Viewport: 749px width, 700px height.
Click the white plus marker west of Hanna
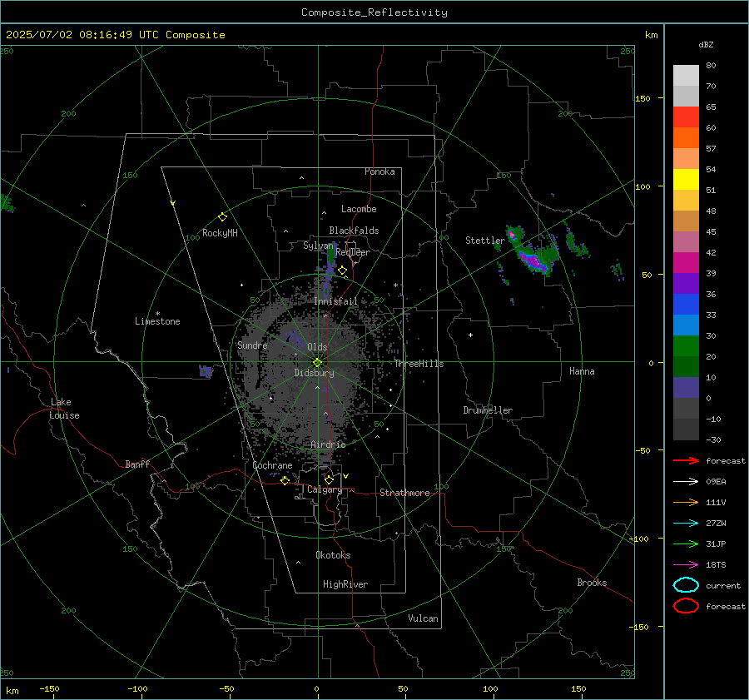pyautogui.click(x=470, y=335)
